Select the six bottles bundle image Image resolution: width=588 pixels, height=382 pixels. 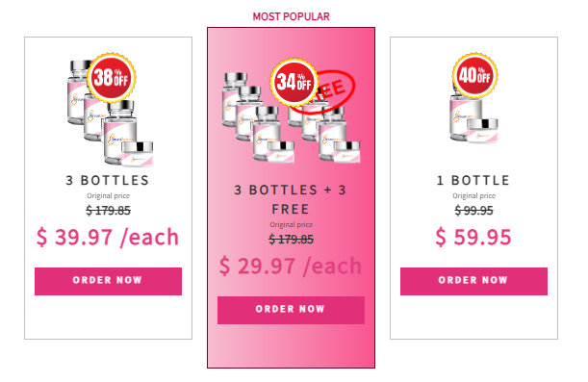click(292, 117)
